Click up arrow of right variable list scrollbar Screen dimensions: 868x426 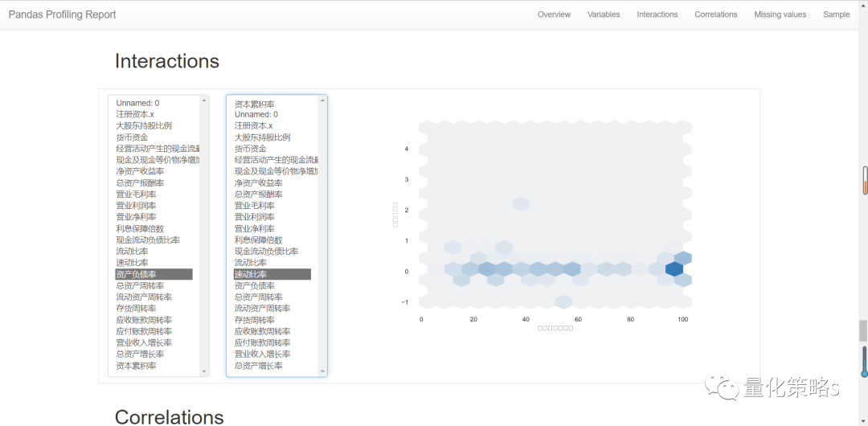322,100
